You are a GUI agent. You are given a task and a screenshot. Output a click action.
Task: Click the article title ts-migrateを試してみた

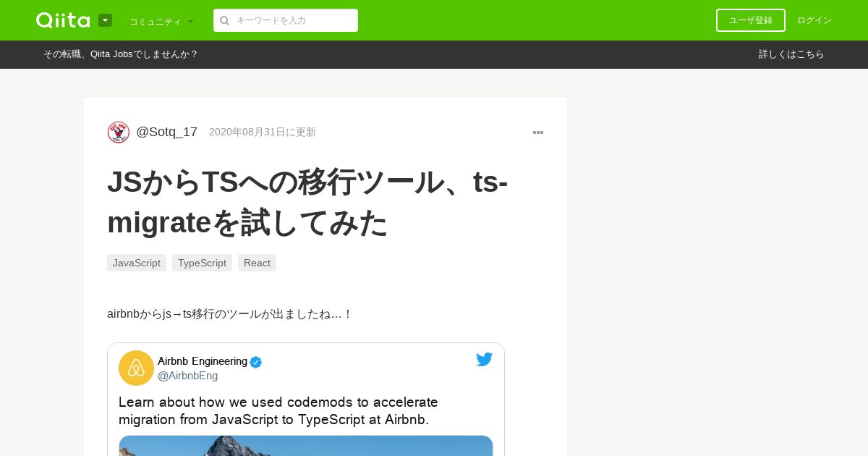coord(307,202)
